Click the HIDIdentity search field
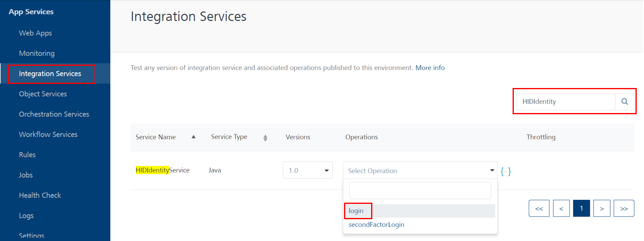644x241 pixels. pyautogui.click(x=566, y=101)
